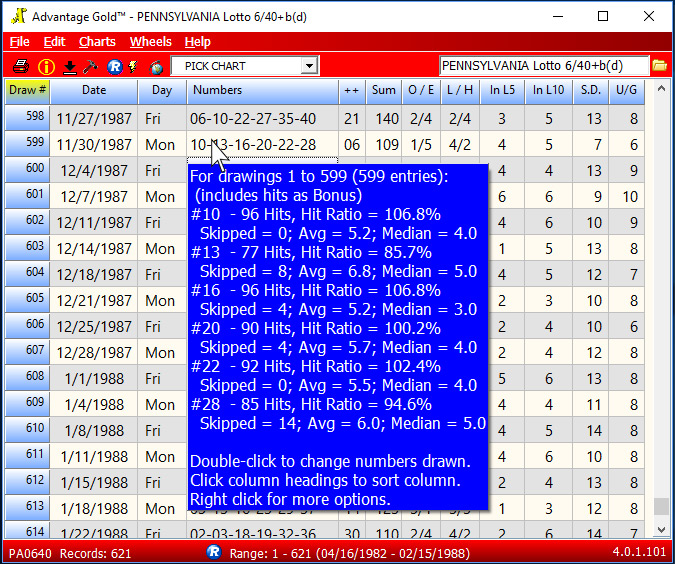Maximize the Advantage Gold window

[x=603, y=16]
